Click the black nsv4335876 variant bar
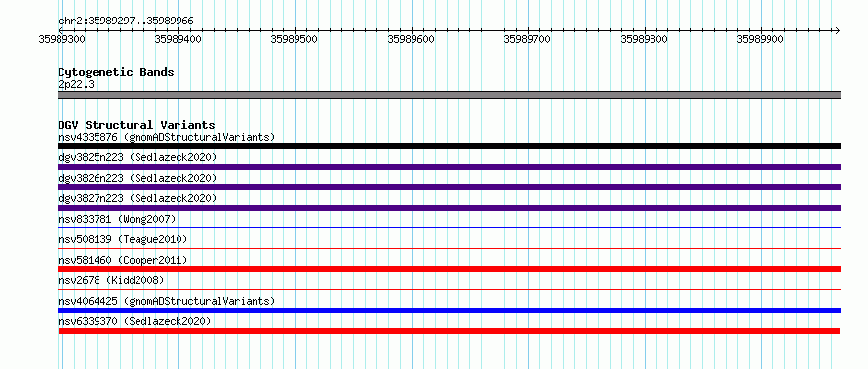868x369 pixels. pyautogui.click(x=450, y=146)
